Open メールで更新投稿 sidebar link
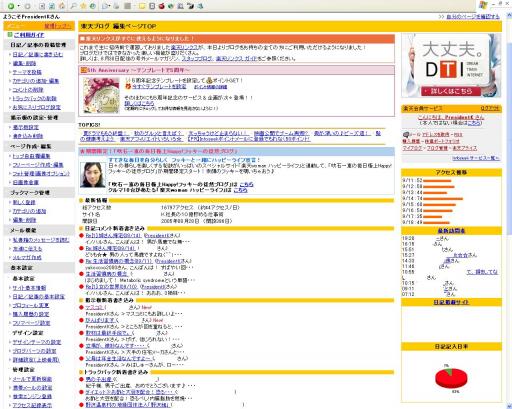512x409 pixels. (x=32, y=379)
